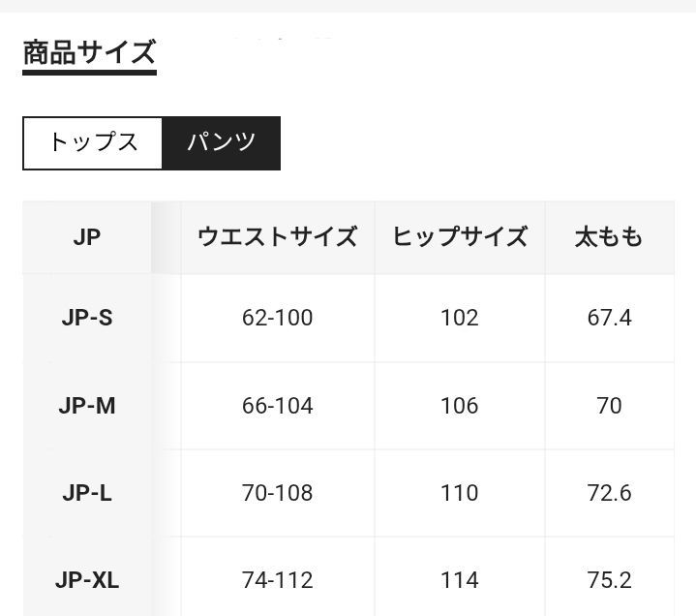Click the ヒップサイズ column header
This screenshot has width=696, height=616.
click(x=460, y=237)
